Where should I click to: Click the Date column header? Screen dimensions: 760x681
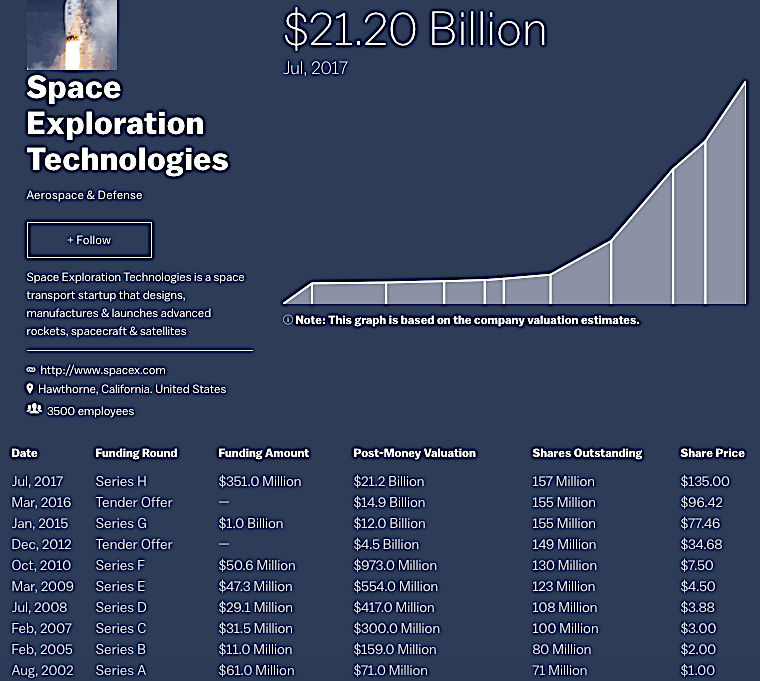coord(24,453)
